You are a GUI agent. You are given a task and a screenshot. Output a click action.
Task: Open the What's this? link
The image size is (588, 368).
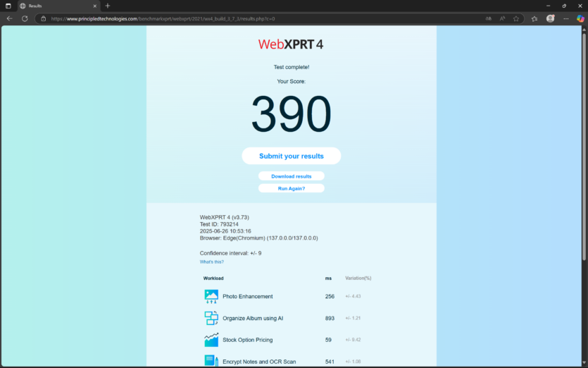(x=211, y=262)
